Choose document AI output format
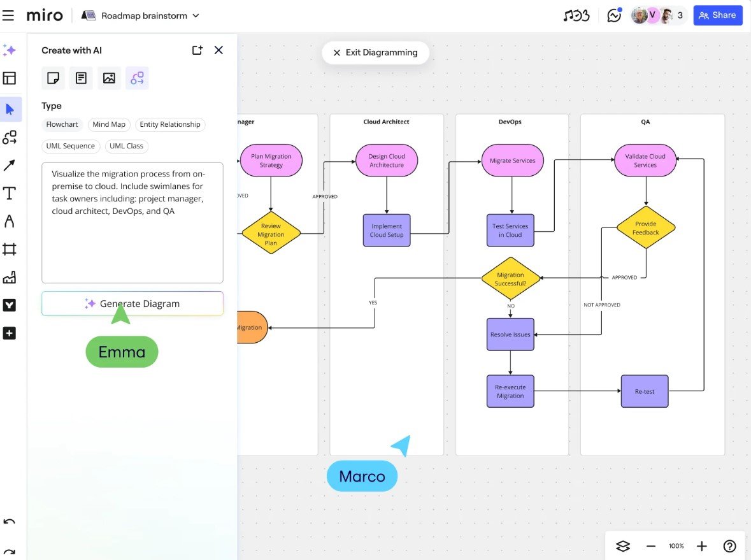This screenshot has height=560, width=751. pyautogui.click(x=81, y=78)
